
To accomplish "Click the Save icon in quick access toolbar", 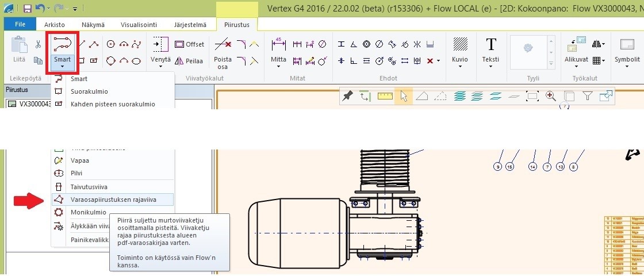I will (28, 9).
